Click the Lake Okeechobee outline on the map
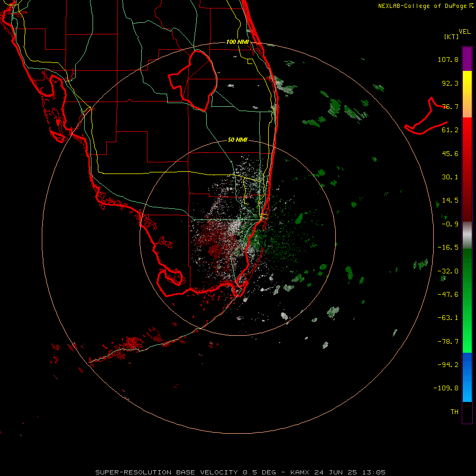Screen dimensions: 476x476 tap(193, 80)
